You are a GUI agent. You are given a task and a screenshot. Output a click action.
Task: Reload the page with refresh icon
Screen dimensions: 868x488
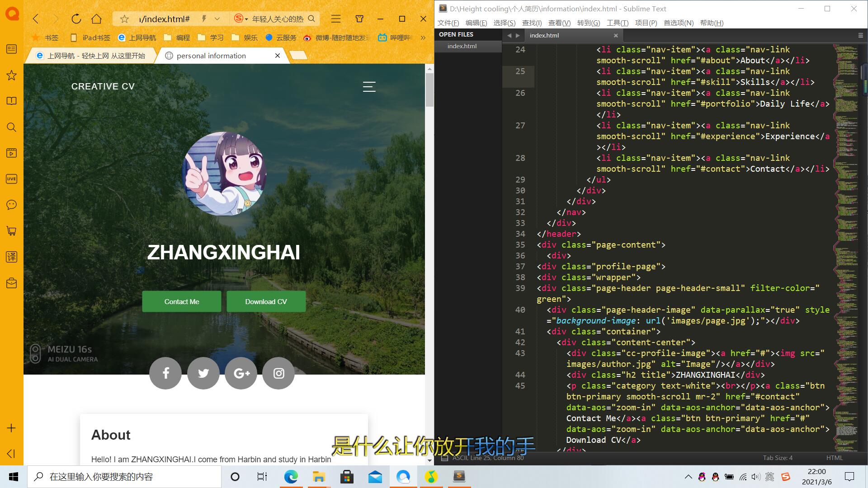pos(76,19)
